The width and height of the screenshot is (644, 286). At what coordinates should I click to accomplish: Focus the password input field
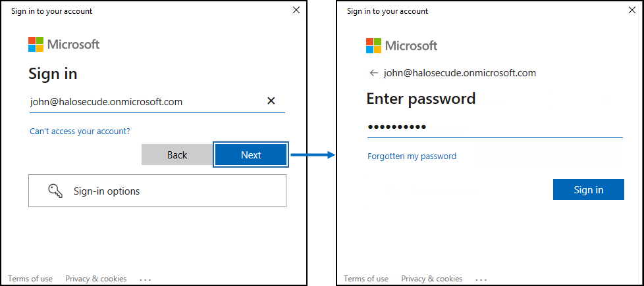(x=494, y=127)
